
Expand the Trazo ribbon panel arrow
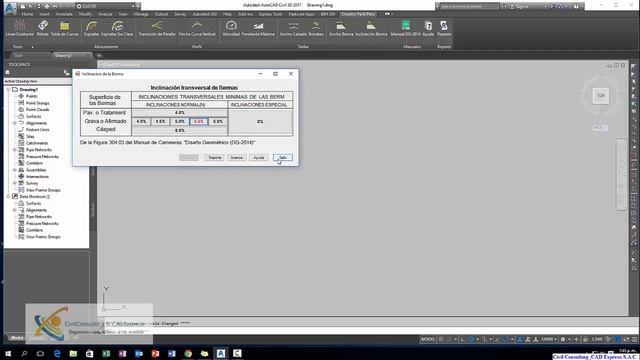(32, 47)
